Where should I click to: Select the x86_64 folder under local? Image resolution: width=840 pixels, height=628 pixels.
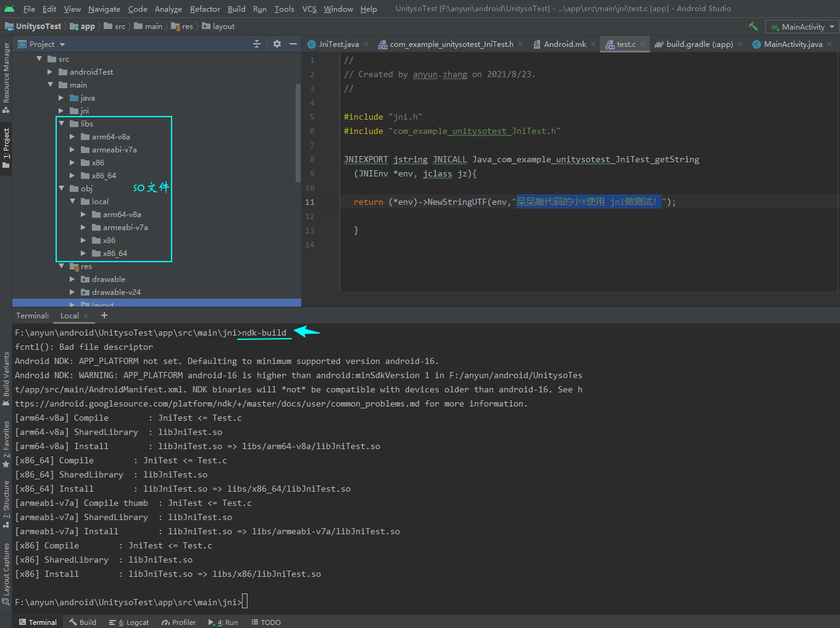point(115,254)
